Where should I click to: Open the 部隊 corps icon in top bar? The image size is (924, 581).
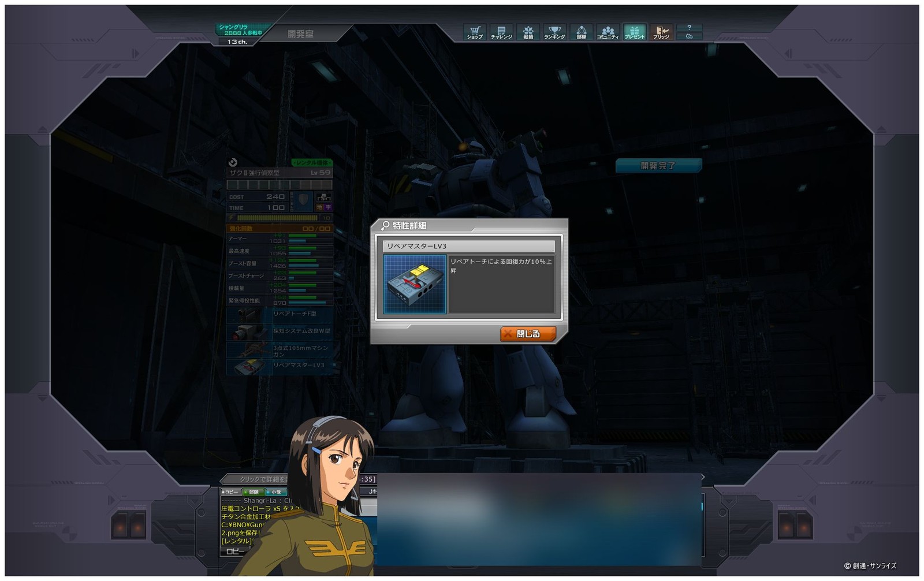coord(581,32)
